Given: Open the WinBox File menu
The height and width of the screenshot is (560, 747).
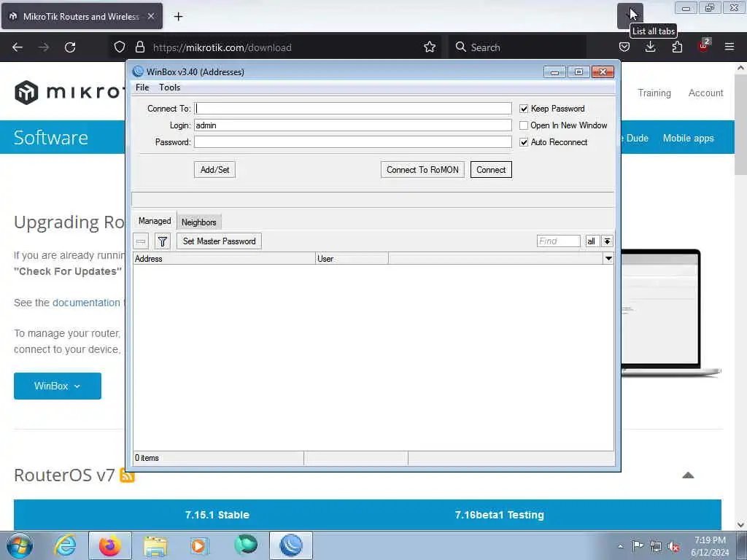Looking at the screenshot, I should click(142, 87).
